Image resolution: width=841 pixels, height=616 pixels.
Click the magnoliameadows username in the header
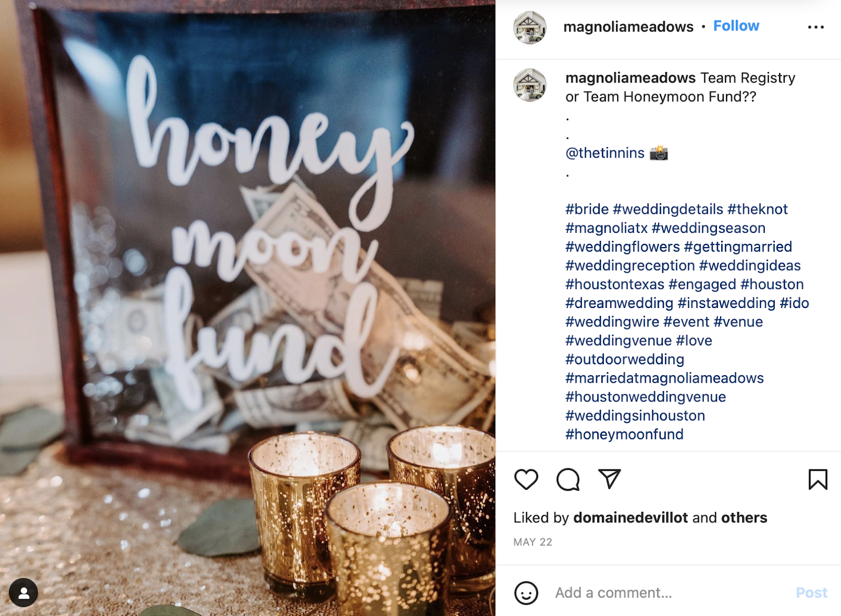pos(628,27)
